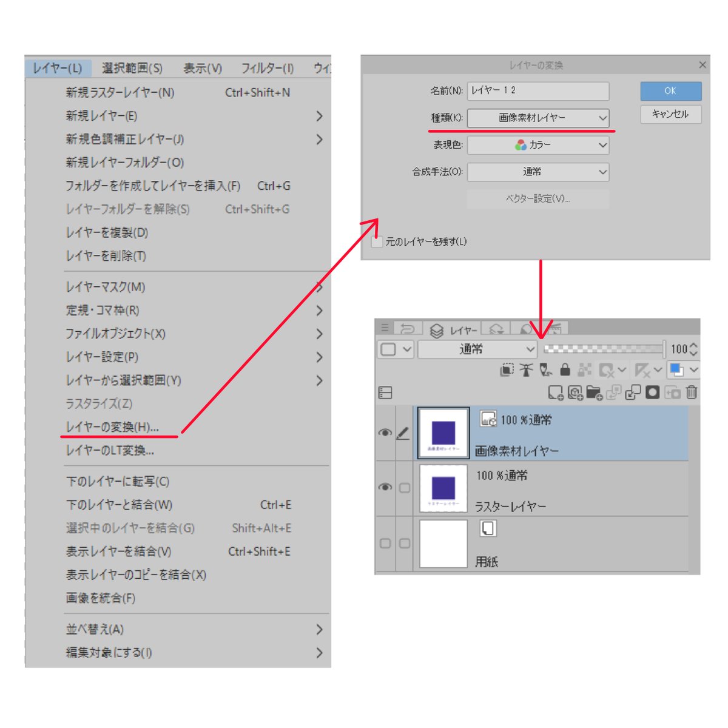
Task: Open the Layer panel hamburger menu
Action: point(385,328)
